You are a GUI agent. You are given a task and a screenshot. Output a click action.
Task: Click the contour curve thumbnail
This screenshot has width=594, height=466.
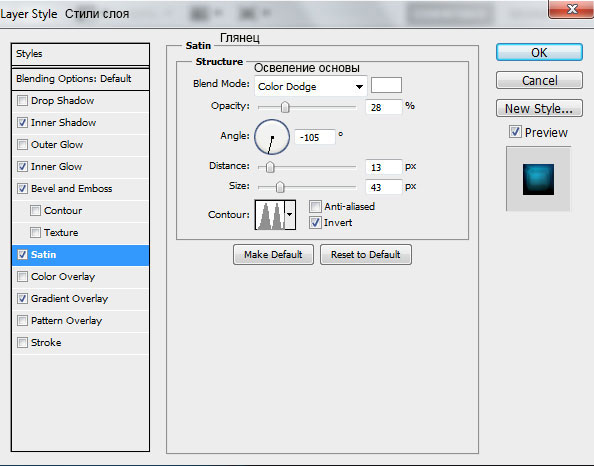click(270, 214)
